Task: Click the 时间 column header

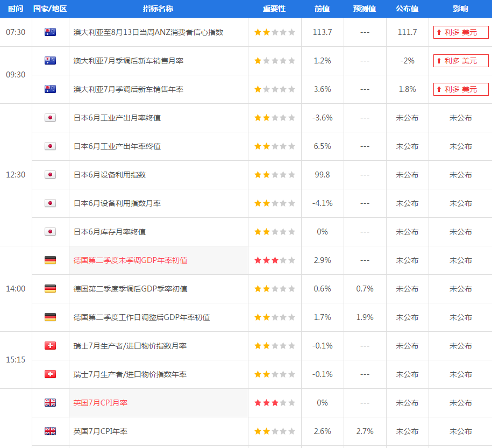Action: [x=16, y=9]
